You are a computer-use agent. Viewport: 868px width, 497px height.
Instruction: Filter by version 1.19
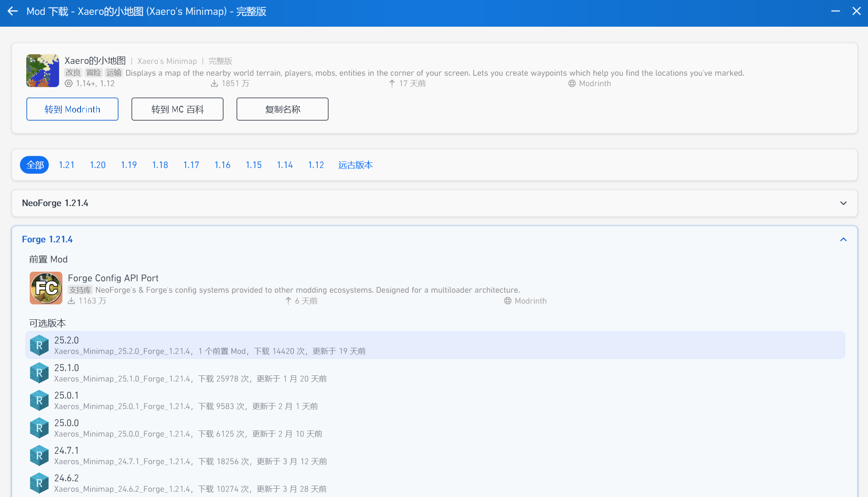pyautogui.click(x=129, y=165)
